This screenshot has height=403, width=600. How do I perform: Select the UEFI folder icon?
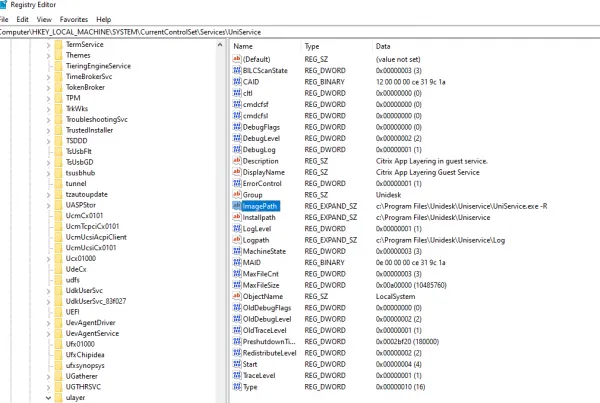pyautogui.click(x=59, y=312)
